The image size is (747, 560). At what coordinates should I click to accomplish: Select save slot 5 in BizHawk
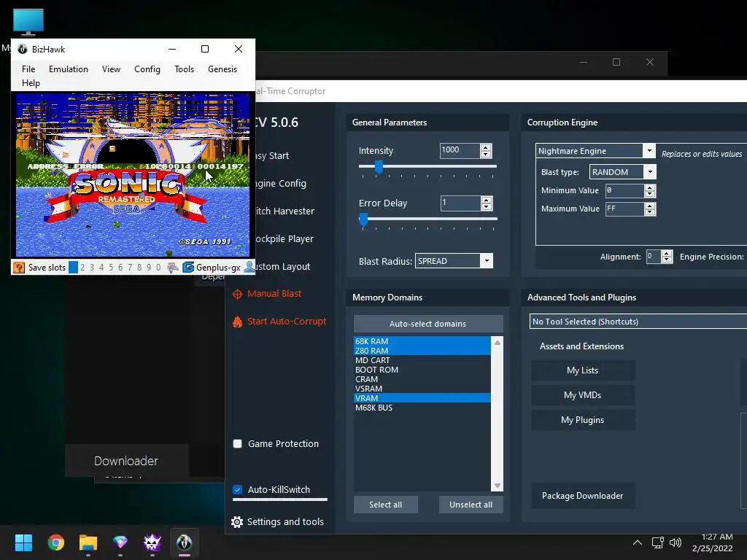111,267
